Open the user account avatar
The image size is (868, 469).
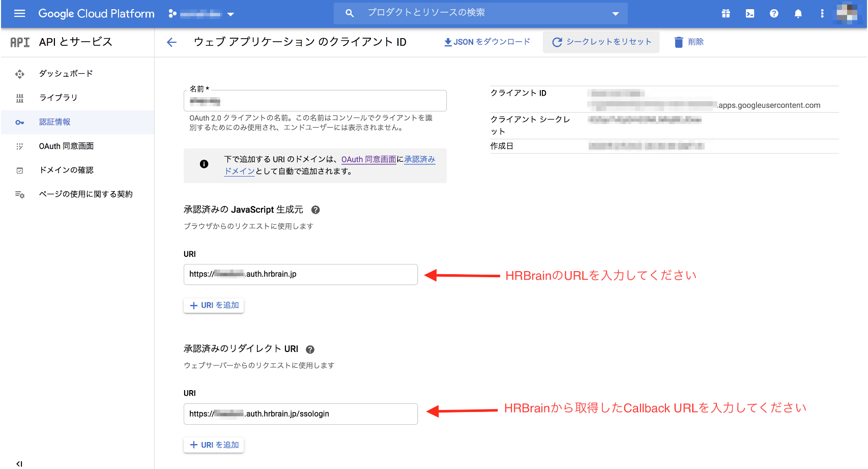click(847, 14)
